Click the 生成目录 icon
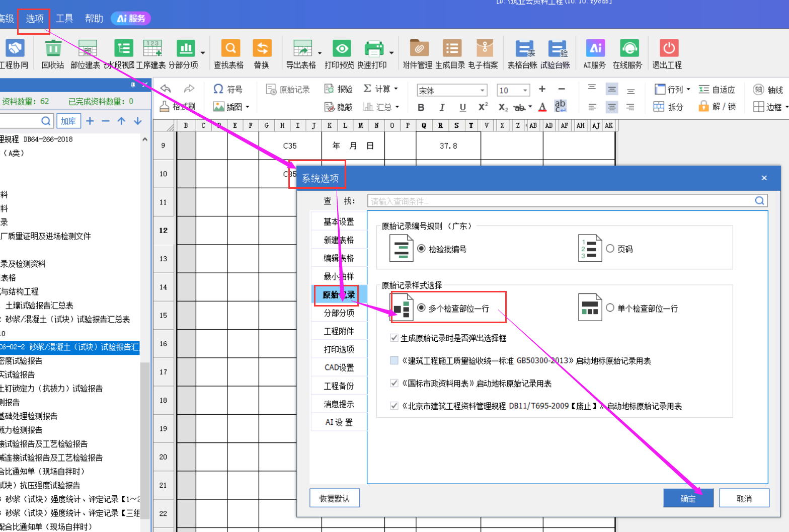 click(452, 49)
